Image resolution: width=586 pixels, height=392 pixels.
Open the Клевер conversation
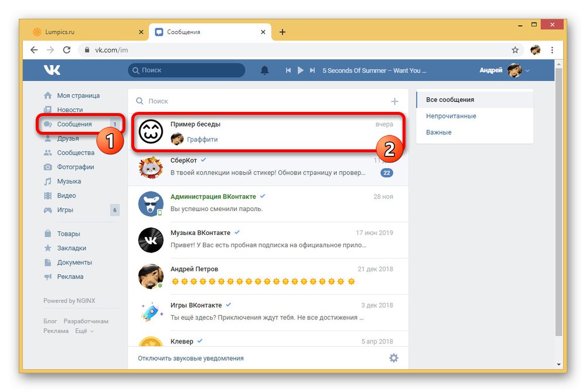(x=268, y=339)
